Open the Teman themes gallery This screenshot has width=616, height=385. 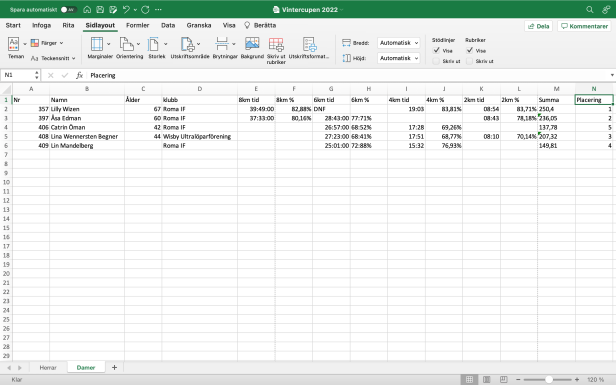click(16, 48)
